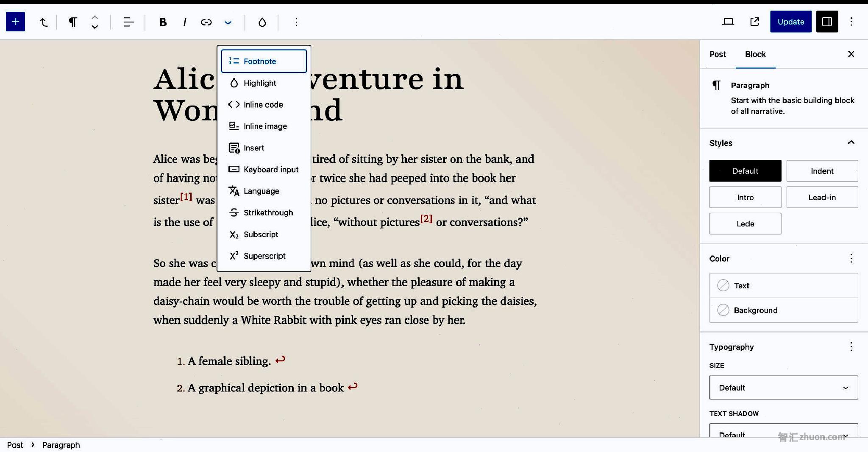Choose Inline image menu item

[x=264, y=126]
